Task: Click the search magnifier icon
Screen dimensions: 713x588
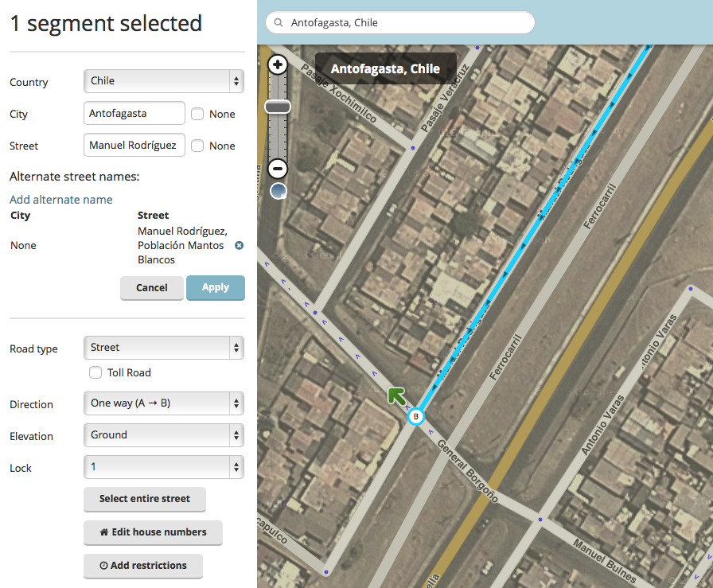Action: 279,23
